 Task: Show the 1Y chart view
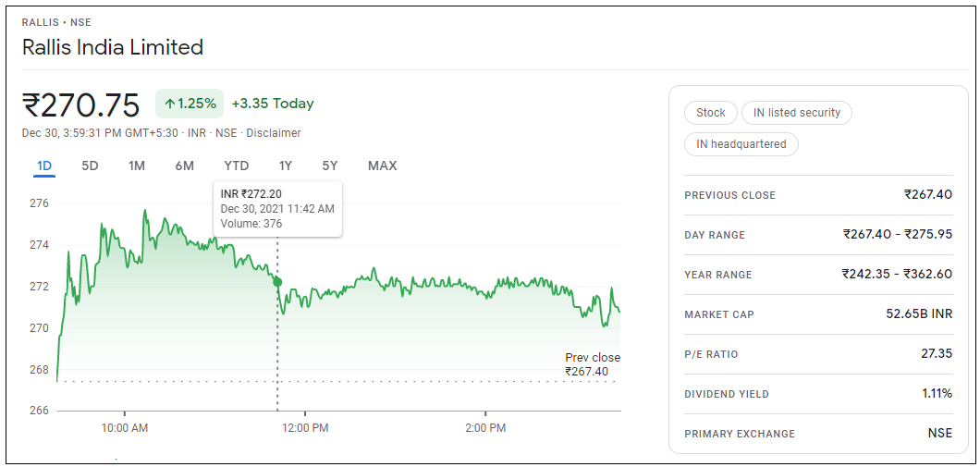coord(286,166)
